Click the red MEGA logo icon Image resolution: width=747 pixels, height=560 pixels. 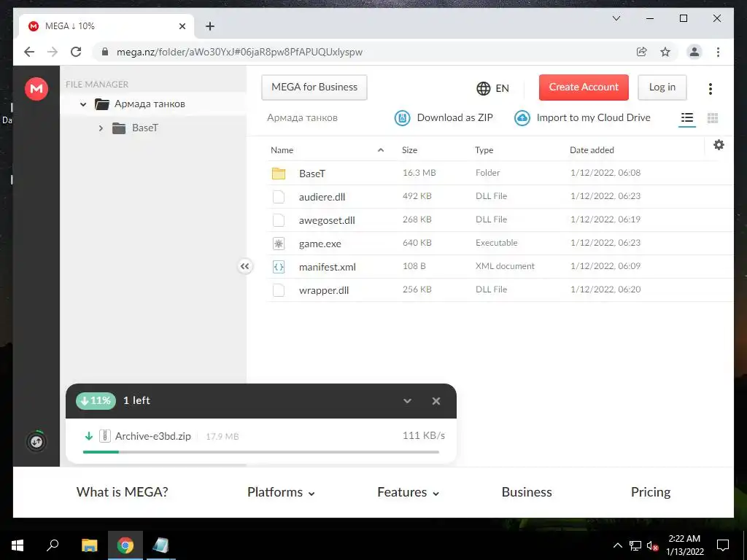click(x=36, y=88)
